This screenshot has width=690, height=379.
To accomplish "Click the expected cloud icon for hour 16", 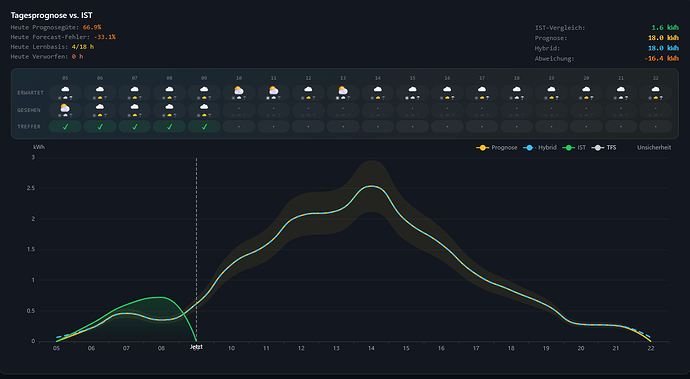I will tap(447, 89).
